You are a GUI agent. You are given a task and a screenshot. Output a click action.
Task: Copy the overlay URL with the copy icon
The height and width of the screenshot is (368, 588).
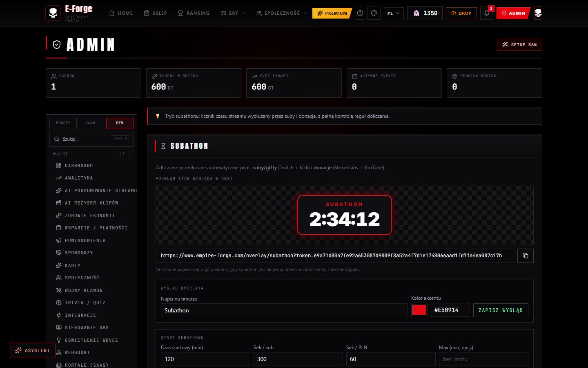point(525,256)
